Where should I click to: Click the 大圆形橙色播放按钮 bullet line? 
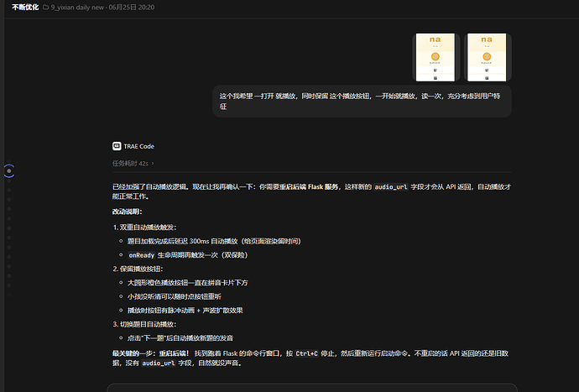(x=188, y=283)
